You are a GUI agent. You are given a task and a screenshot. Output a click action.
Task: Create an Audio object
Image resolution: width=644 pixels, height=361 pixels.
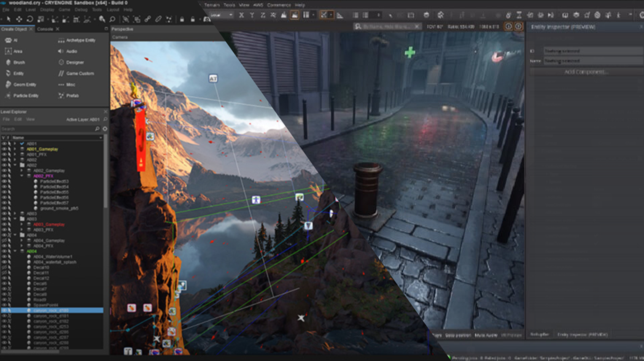(68, 51)
